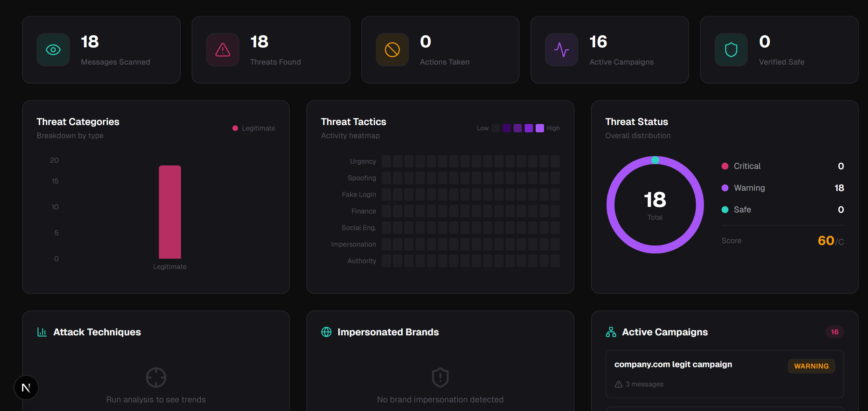Click the first Urgency heatmap cell
The image size is (868, 411).
[386, 161]
